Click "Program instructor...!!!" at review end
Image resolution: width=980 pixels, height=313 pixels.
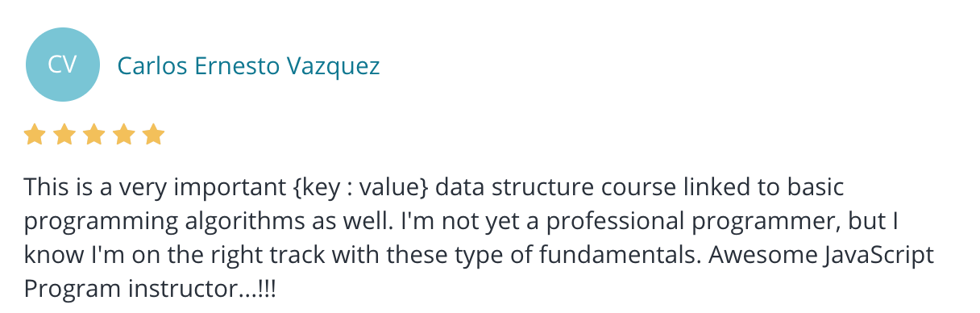pyautogui.click(x=149, y=290)
